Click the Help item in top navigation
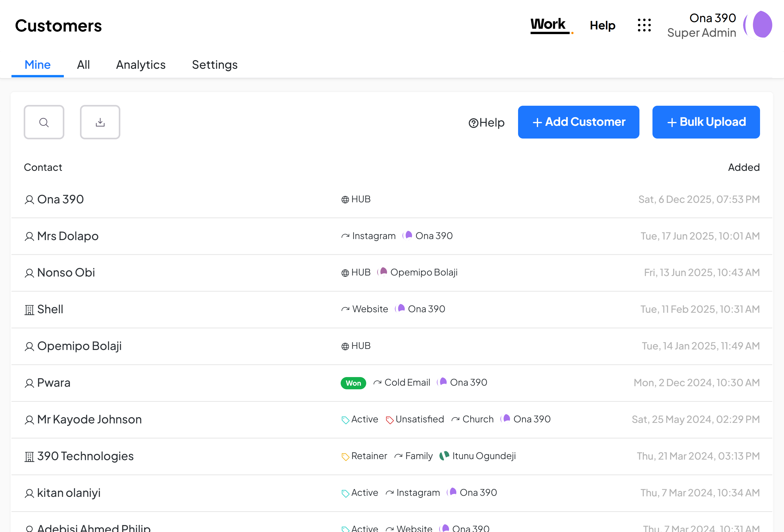Image resolution: width=784 pixels, height=532 pixels. [602, 25]
